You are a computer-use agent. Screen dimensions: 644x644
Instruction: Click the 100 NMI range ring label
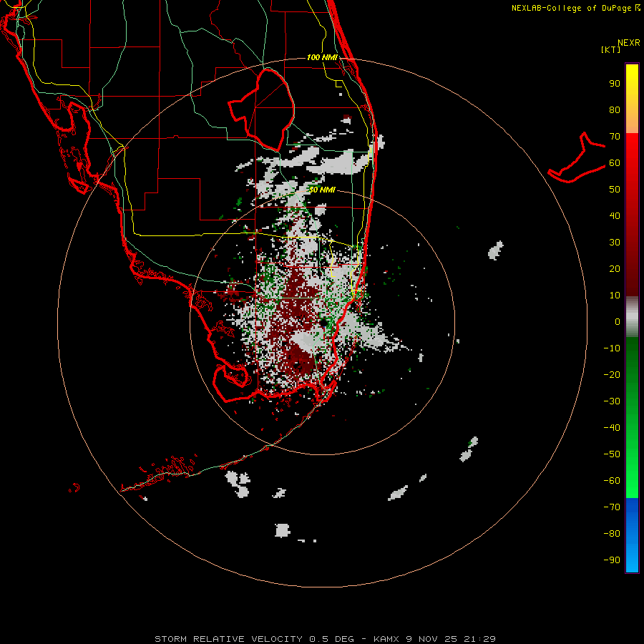322,57
